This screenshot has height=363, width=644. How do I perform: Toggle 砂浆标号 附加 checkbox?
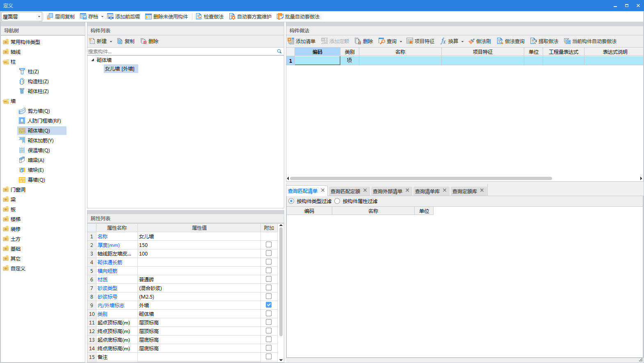click(x=269, y=296)
